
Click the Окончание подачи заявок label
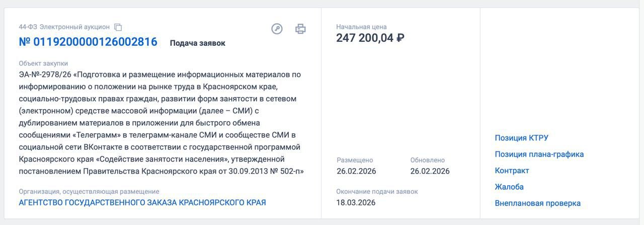pyautogui.click(x=377, y=191)
